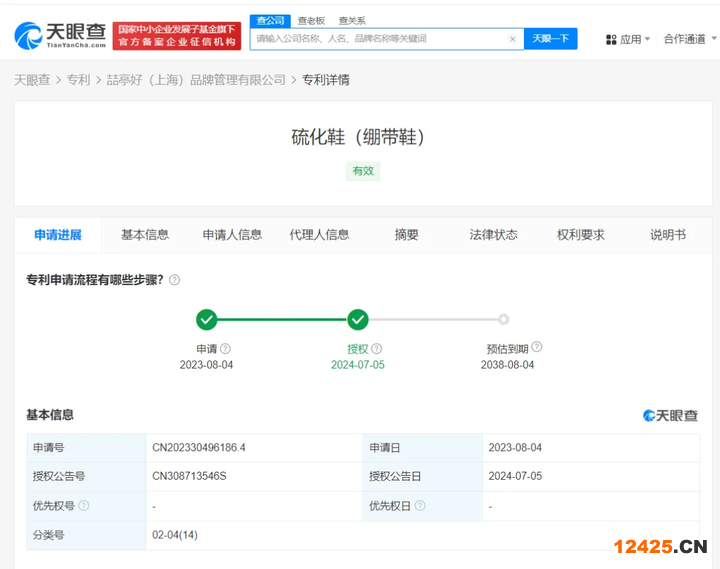Select the patent title 硫化鞋（绷带鞋）
Screen dimensions: 720x569
358,137
